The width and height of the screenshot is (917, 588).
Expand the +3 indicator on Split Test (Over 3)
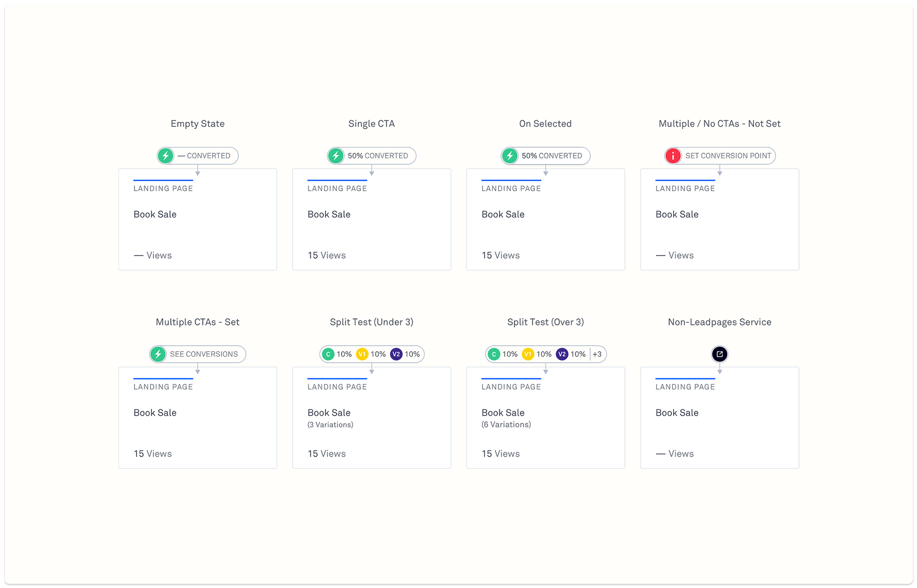pos(597,354)
